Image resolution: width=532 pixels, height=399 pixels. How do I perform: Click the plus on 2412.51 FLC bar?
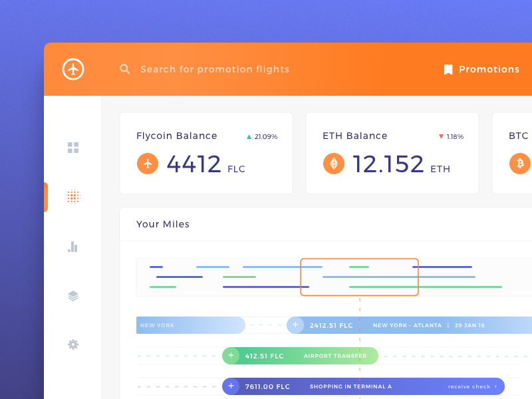pos(295,325)
